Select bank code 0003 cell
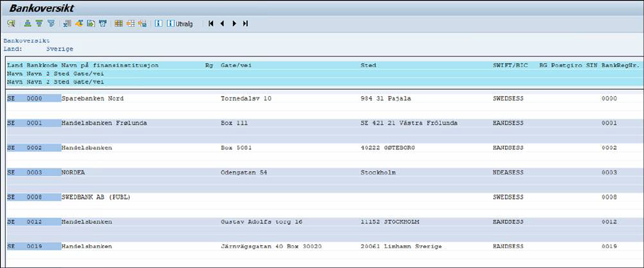This screenshot has height=268, width=644. coord(35,173)
